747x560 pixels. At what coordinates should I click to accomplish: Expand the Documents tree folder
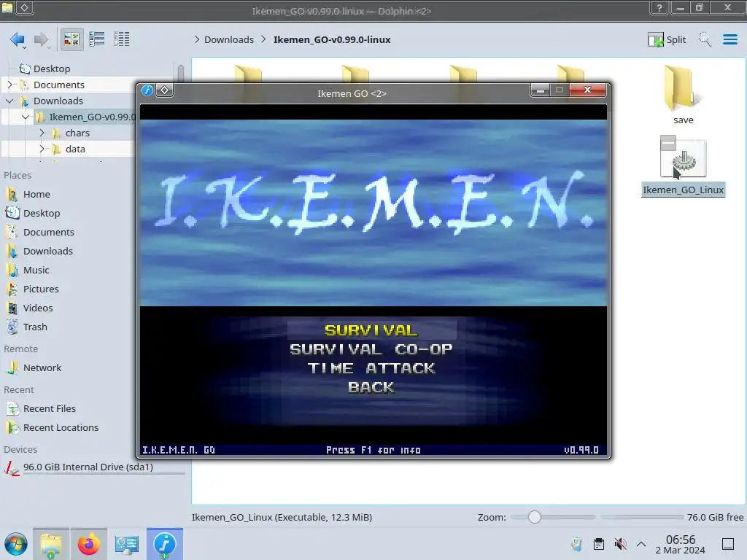[x=9, y=85]
